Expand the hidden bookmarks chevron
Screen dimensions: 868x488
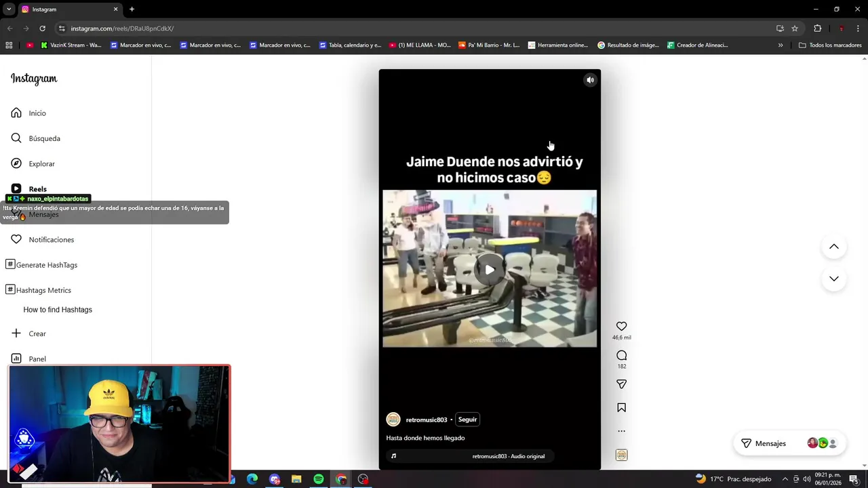point(781,45)
